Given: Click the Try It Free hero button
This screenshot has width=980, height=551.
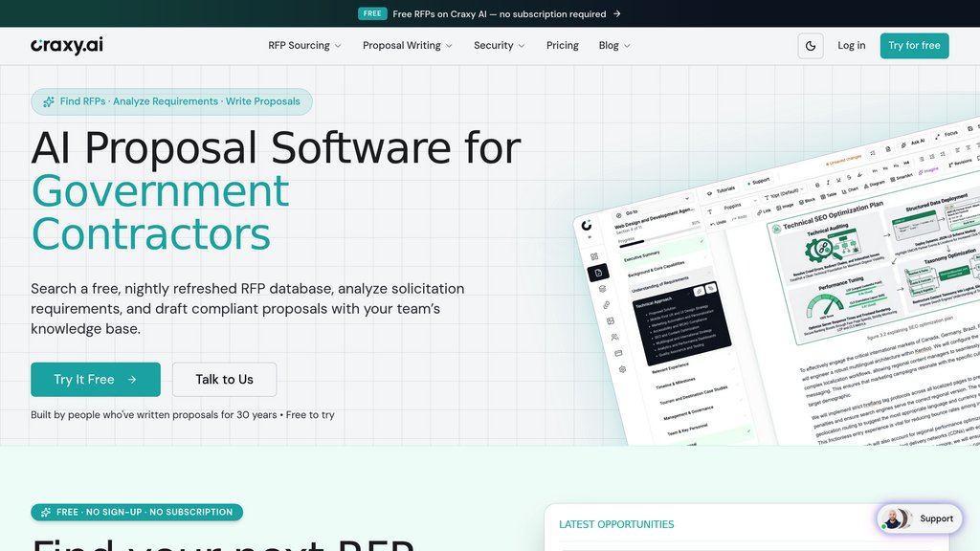Looking at the screenshot, I should coord(96,379).
